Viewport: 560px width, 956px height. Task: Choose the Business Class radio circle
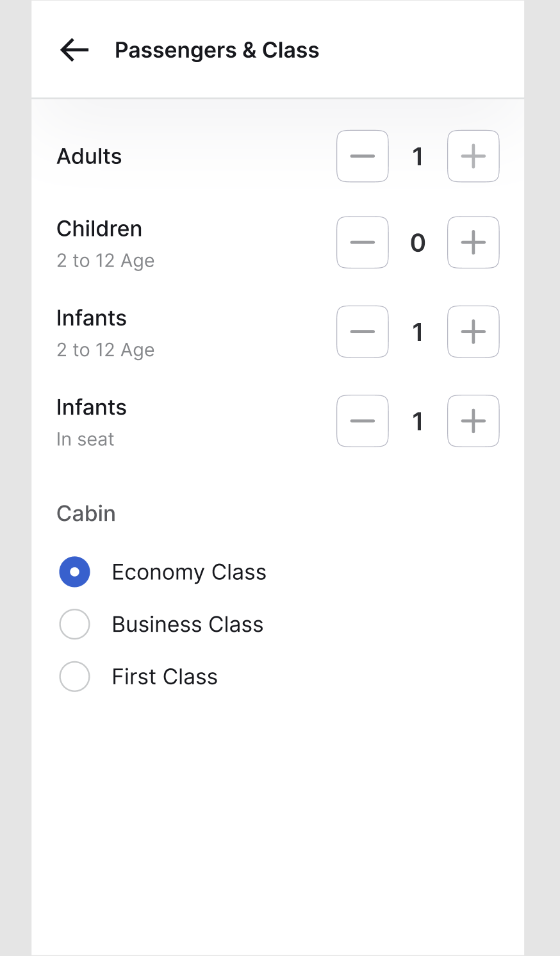pyautogui.click(x=74, y=624)
